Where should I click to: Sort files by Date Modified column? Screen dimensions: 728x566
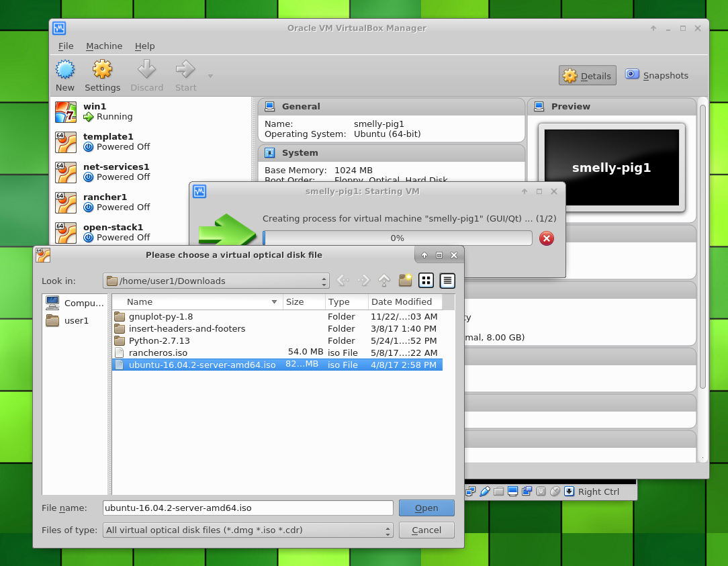click(x=405, y=302)
